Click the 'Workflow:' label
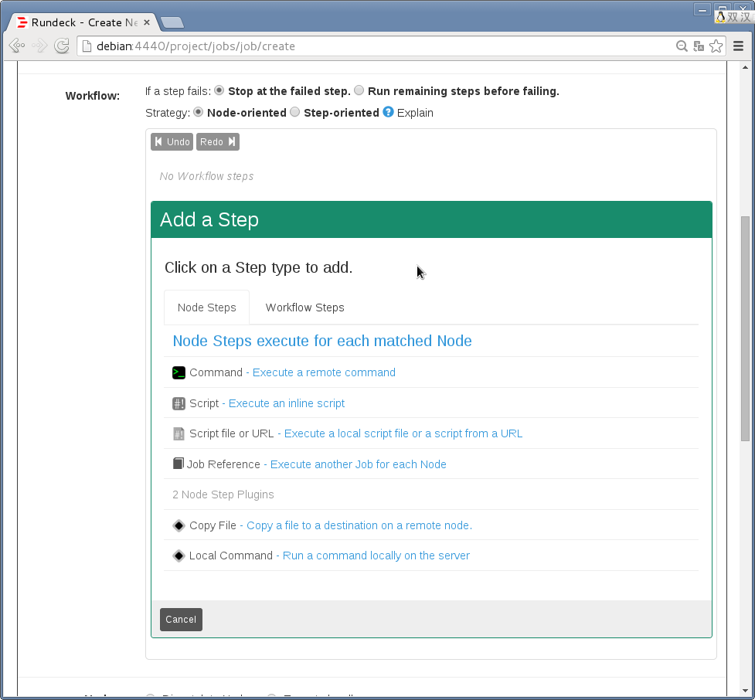 tap(93, 96)
